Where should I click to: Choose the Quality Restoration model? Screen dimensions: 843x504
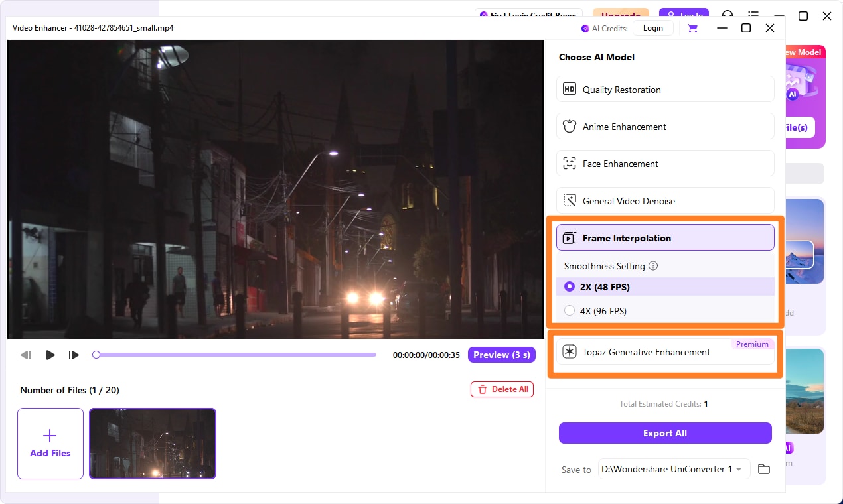(665, 89)
